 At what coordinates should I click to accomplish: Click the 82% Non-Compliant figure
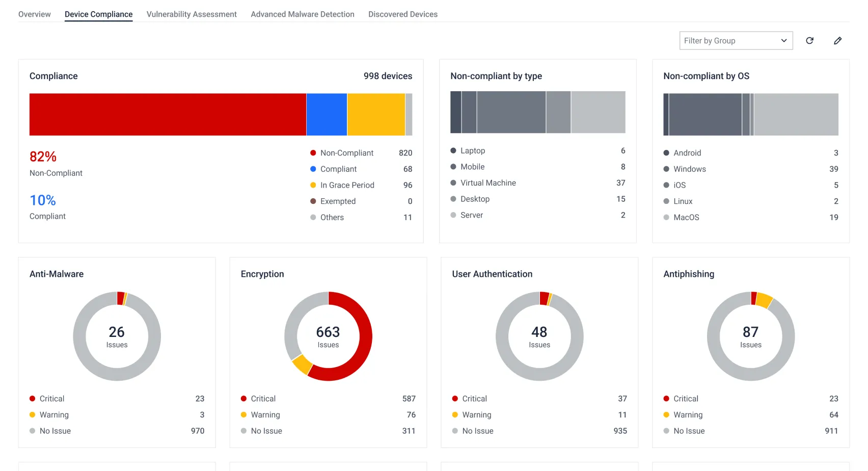tap(43, 156)
